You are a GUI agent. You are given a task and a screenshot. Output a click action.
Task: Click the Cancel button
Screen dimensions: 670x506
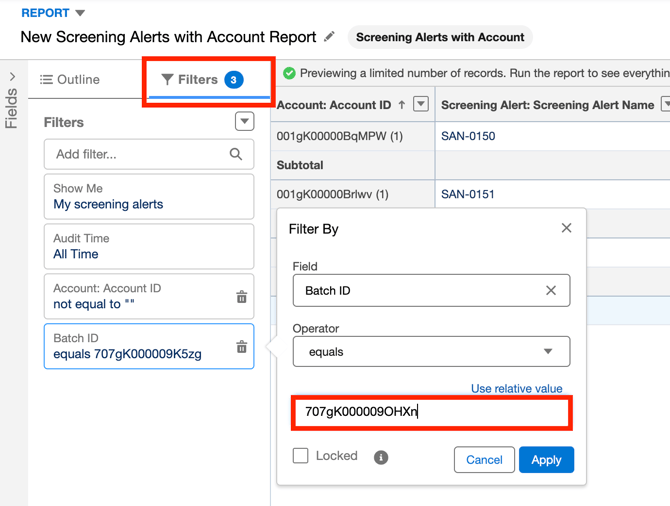(484, 460)
